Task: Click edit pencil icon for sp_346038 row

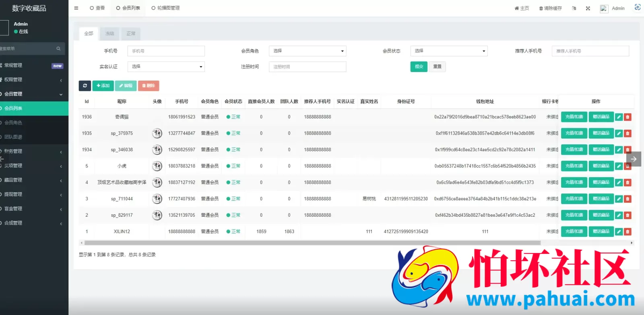Action: point(619,150)
